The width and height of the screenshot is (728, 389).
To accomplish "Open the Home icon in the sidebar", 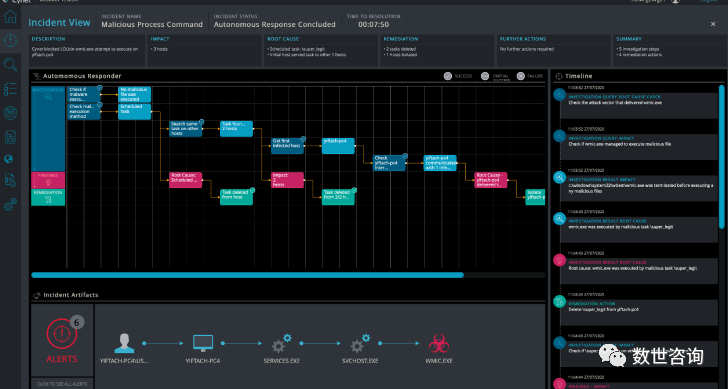I will pyautogui.click(x=10, y=17).
